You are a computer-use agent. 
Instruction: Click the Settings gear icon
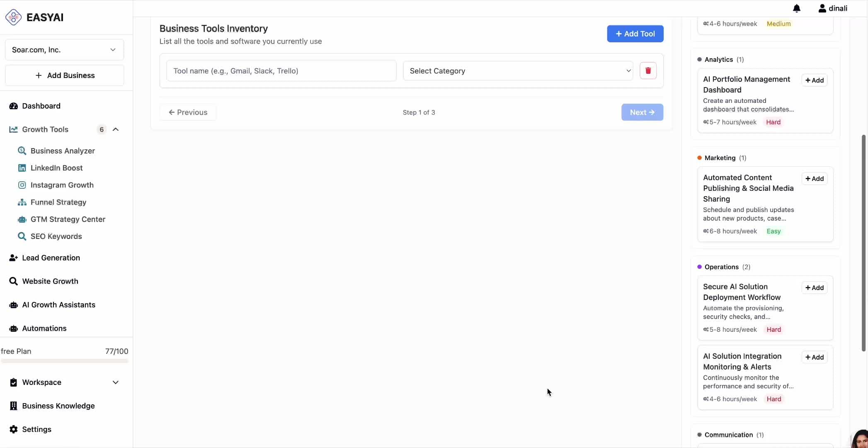point(14,429)
